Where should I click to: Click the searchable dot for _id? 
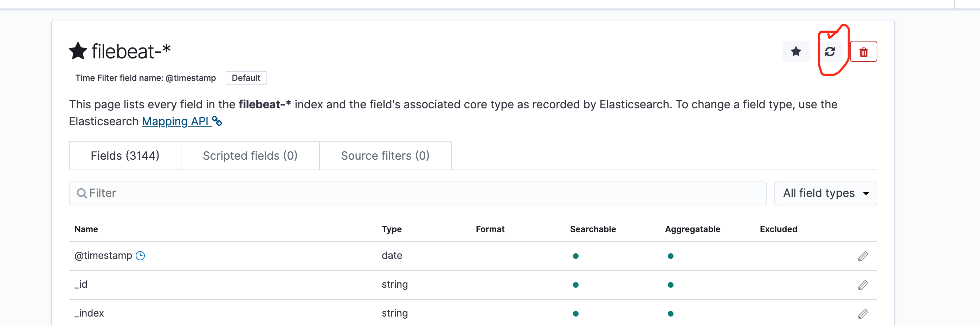[576, 285]
